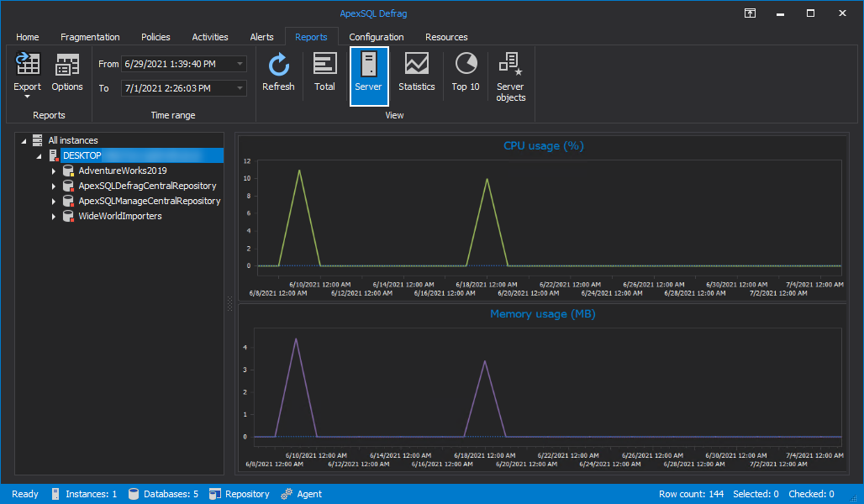Click the Checked: 0 status text

coord(811,494)
